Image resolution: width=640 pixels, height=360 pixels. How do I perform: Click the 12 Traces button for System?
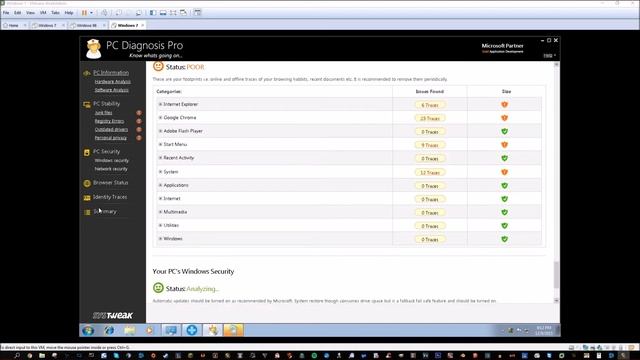430,173
